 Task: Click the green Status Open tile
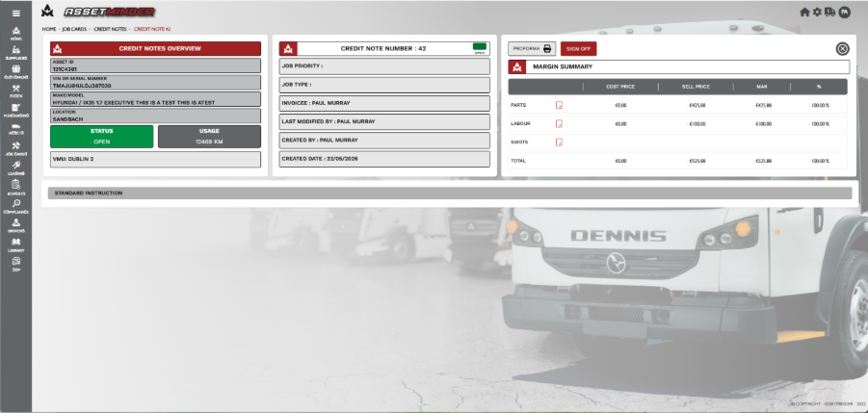[x=101, y=137]
